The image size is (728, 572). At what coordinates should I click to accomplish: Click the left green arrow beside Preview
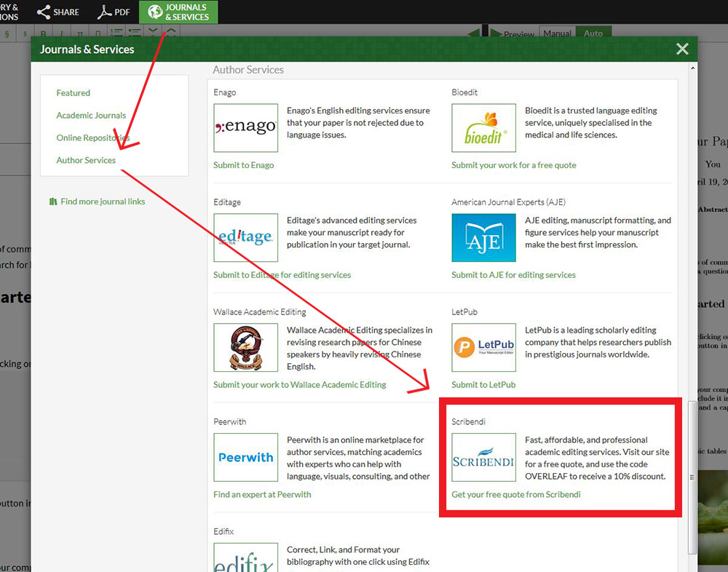473,33
